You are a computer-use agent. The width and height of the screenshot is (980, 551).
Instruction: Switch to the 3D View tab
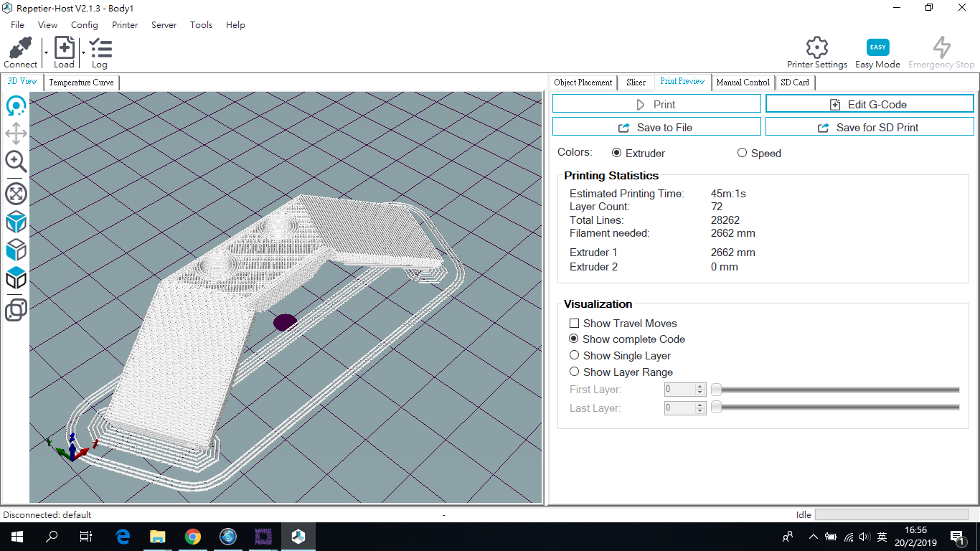point(22,82)
